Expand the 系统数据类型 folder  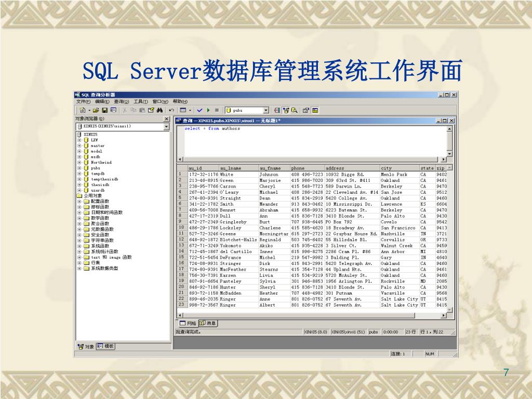pos(79,268)
